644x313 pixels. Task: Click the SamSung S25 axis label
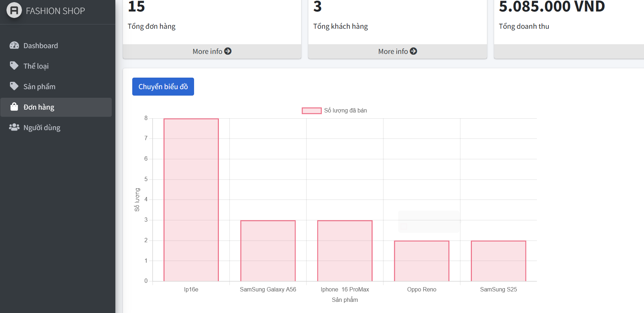pyautogui.click(x=498, y=290)
